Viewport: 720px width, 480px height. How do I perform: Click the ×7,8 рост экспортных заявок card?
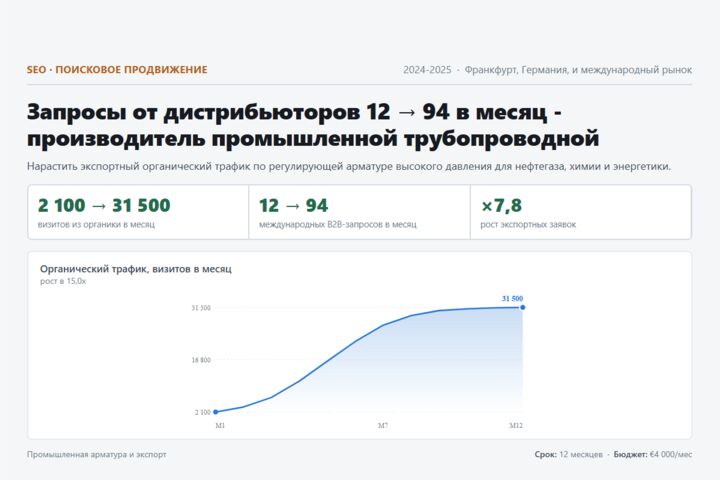point(581,212)
